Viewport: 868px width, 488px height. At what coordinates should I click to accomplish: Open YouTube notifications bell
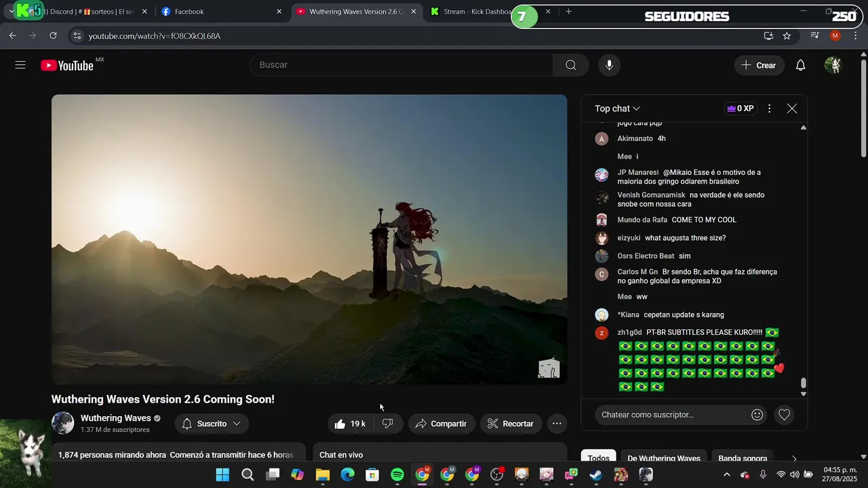800,65
